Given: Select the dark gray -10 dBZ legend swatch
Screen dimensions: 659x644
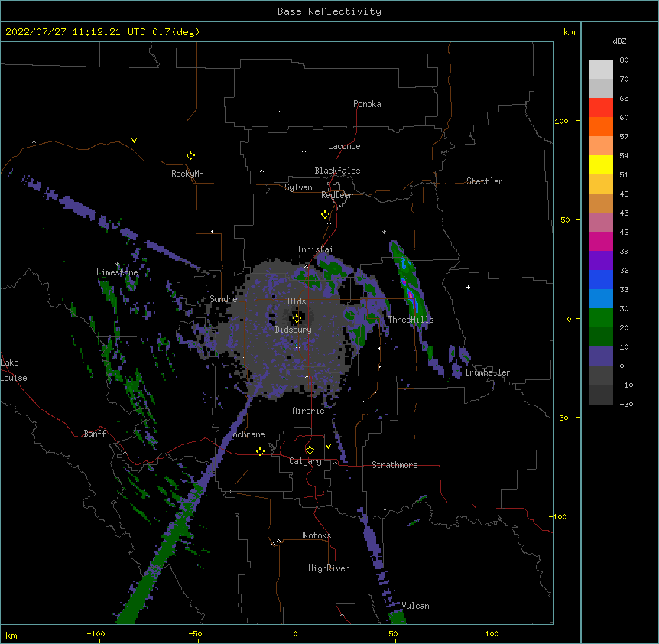Looking at the screenshot, I should pos(601,395).
